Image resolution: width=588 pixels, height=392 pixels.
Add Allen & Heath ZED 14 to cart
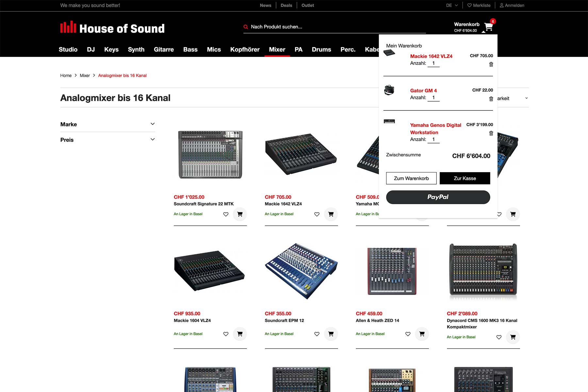422,334
